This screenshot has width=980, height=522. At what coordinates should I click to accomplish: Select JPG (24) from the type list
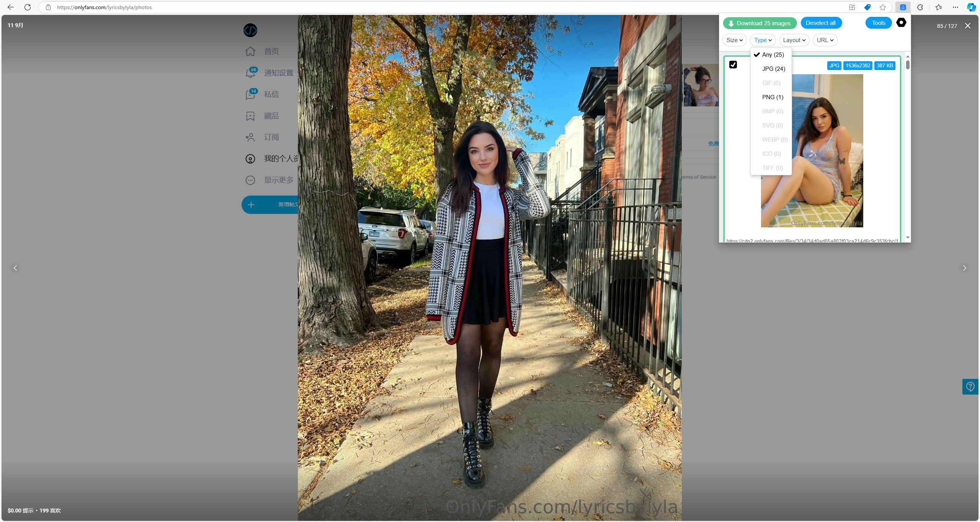[773, 69]
